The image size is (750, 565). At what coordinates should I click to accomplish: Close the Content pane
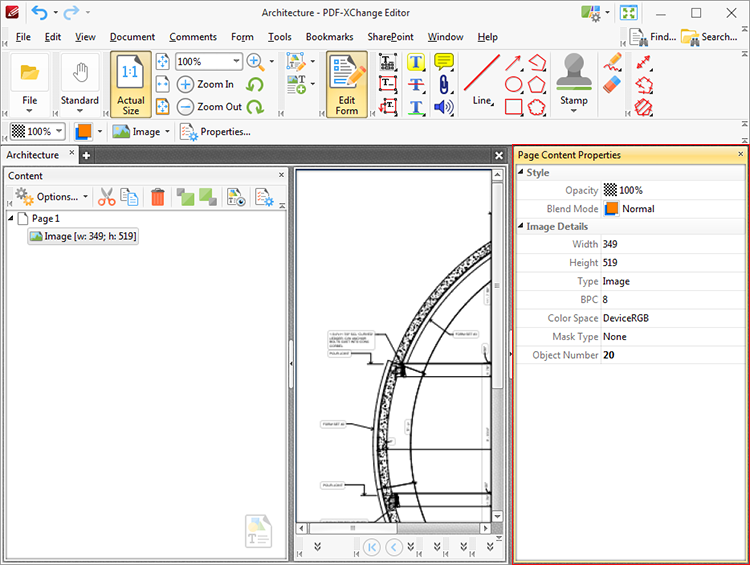point(281,175)
